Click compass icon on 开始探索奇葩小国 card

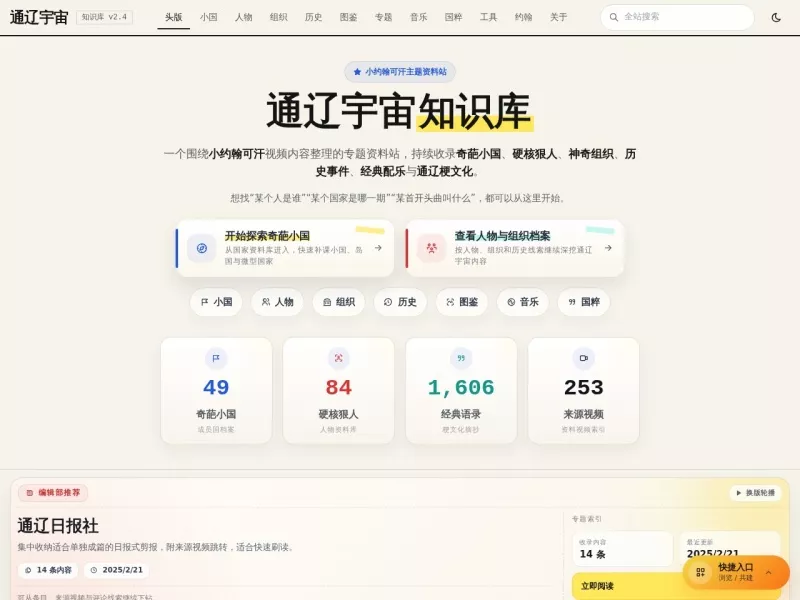point(202,248)
